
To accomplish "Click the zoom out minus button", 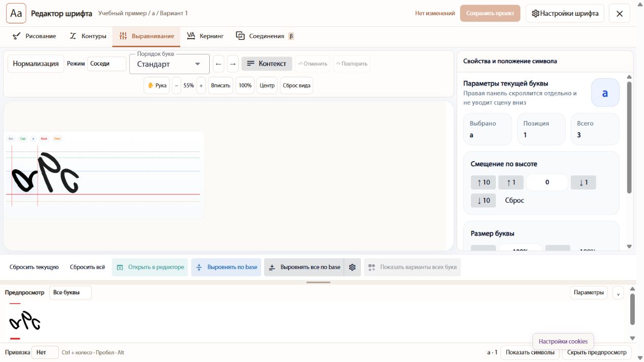I will click(x=177, y=85).
